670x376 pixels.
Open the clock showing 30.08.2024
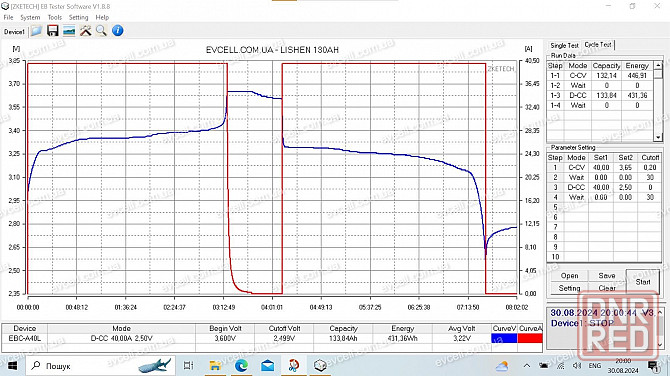click(x=623, y=366)
